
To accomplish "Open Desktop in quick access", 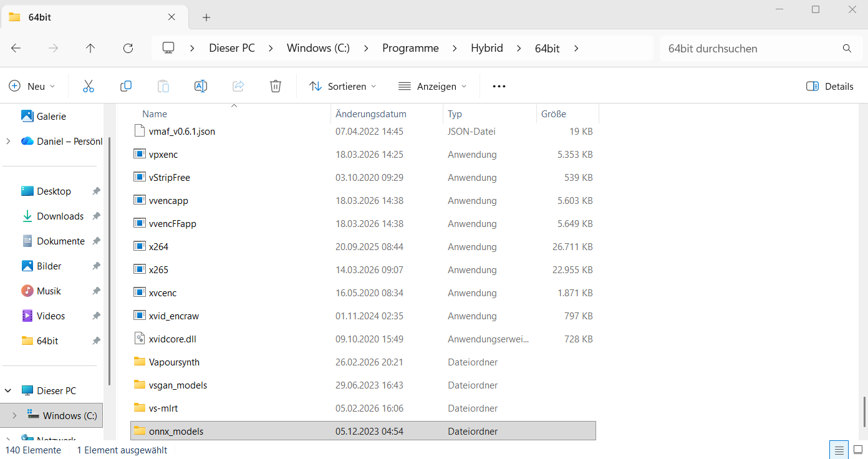I will coord(54,191).
